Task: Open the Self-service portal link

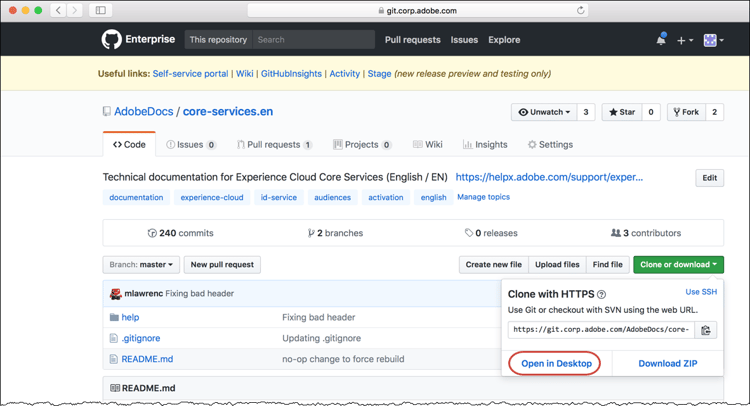Action: pyautogui.click(x=190, y=74)
